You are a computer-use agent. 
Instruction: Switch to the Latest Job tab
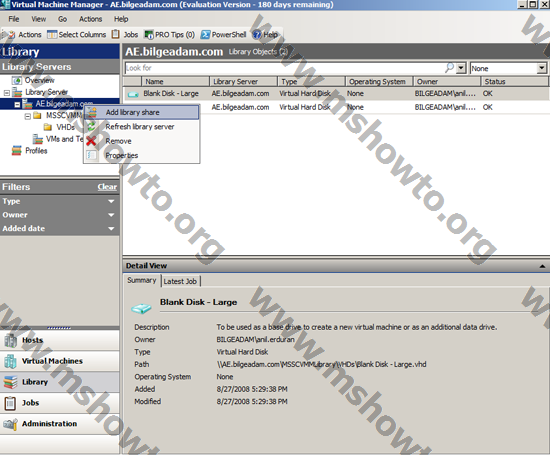(180, 281)
